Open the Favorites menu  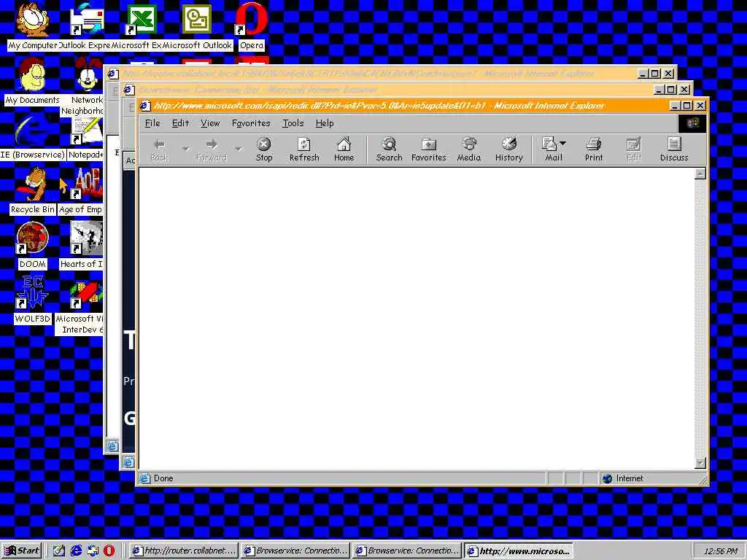pyautogui.click(x=251, y=123)
